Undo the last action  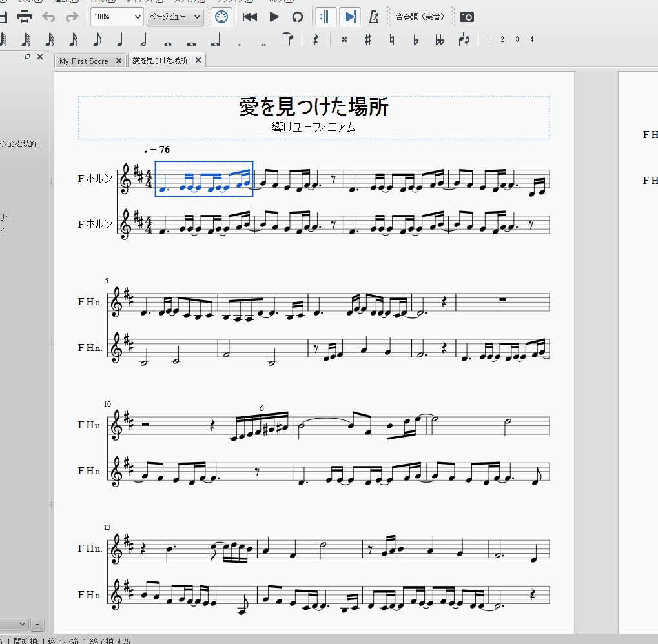(x=48, y=17)
